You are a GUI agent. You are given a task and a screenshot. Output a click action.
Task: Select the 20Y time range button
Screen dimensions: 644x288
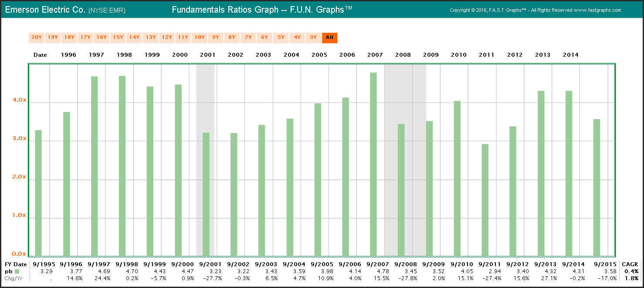37,38
